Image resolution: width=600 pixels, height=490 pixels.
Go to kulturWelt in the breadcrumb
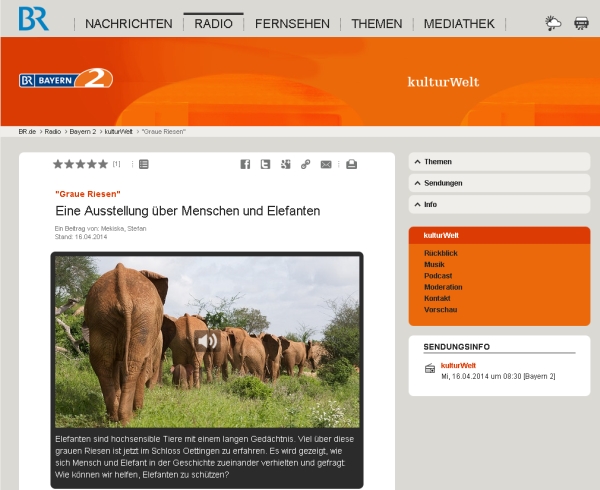coord(119,132)
